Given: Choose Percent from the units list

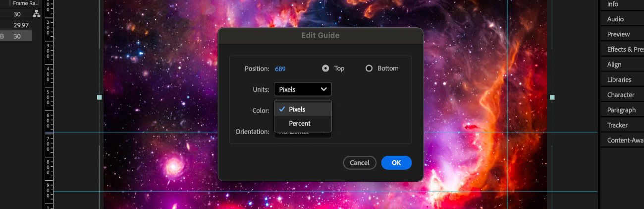Looking at the screenshot, I should click(303, 124).
